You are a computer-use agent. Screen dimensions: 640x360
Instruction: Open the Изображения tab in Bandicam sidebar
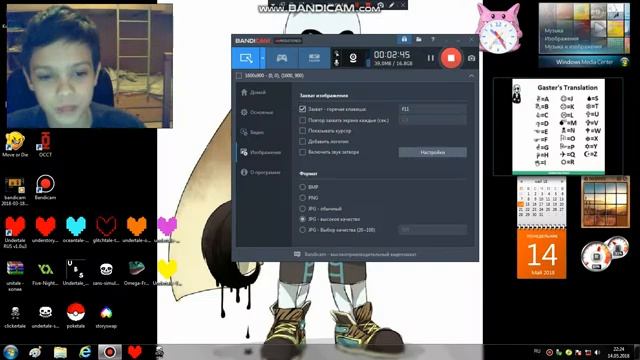click(x=261, y=152)
